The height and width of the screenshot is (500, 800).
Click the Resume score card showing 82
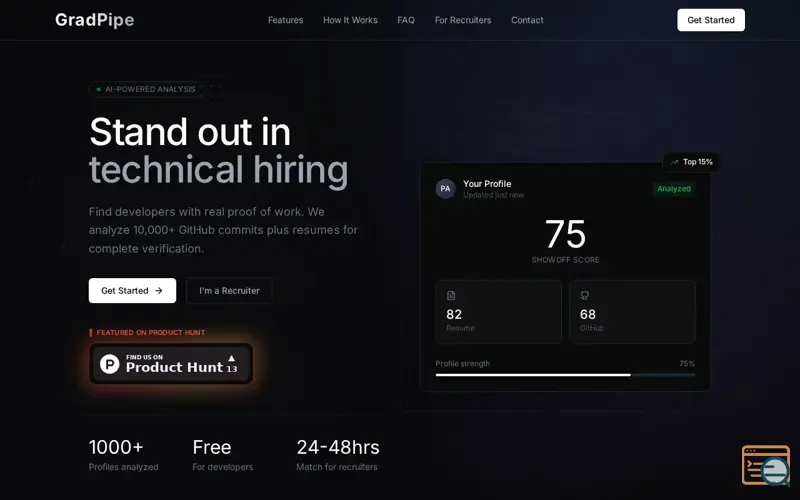498,312
